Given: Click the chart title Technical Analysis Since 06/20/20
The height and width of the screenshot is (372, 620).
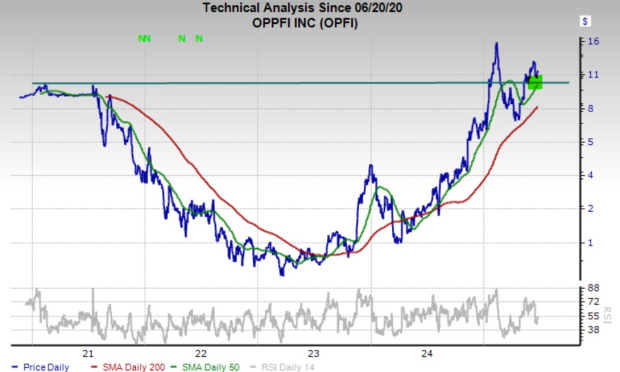Looking at the screenshot, I should pyautogui.click(x=302, y=8).
